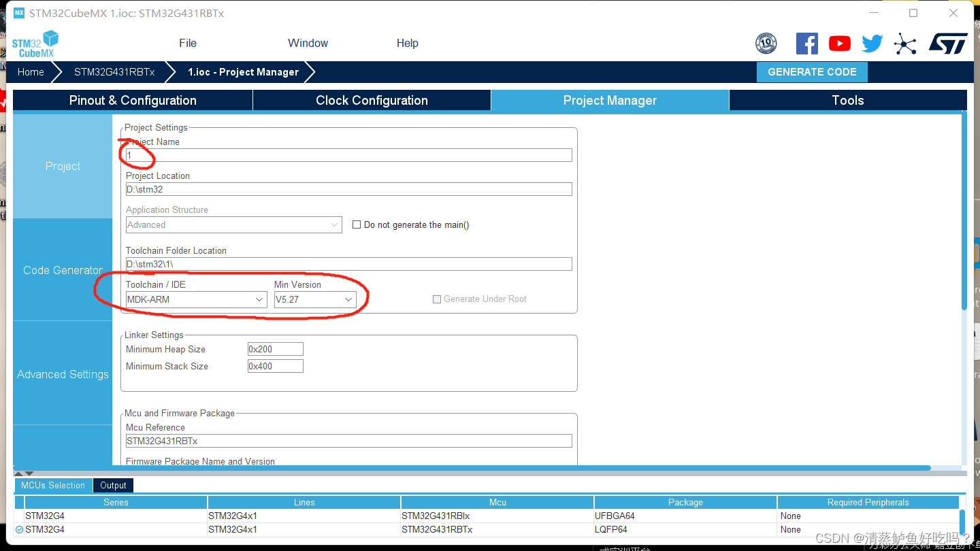Go to Home breadcrumb
Image resolution: width=980 pixels, height=551 pixels.
coord(31,71)
